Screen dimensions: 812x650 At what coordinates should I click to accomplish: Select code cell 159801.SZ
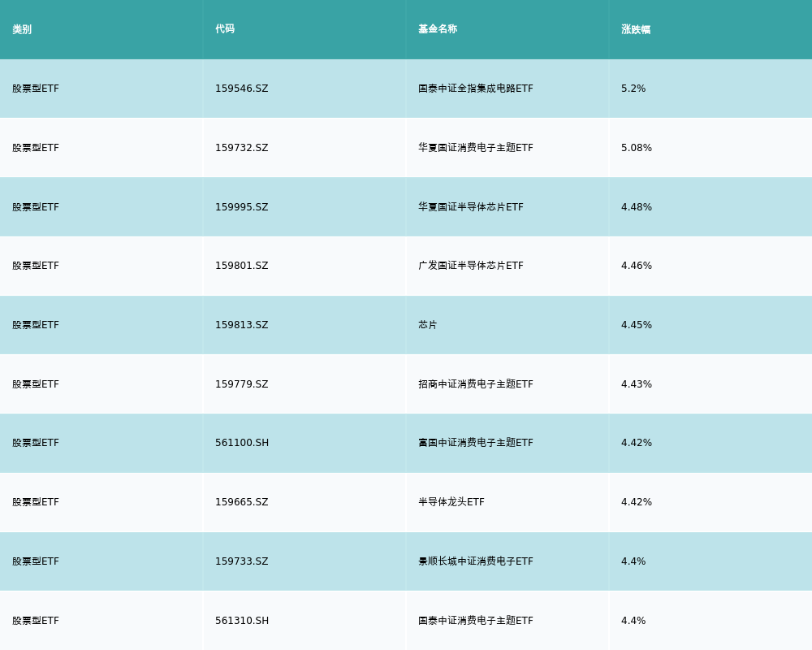point(242,266)
